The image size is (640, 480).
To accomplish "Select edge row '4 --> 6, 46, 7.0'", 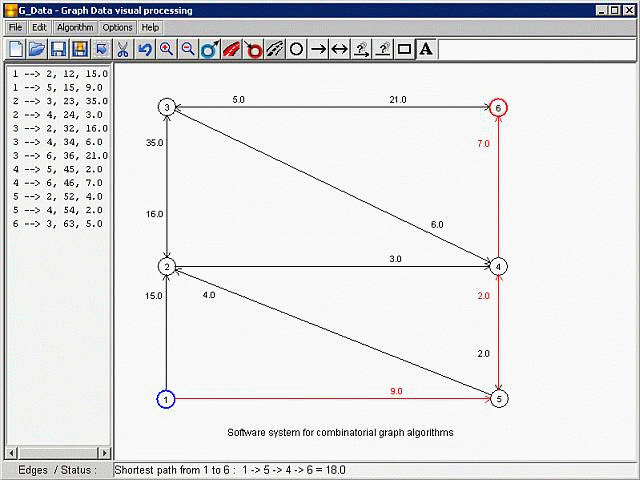I will (x=57, y=183).
